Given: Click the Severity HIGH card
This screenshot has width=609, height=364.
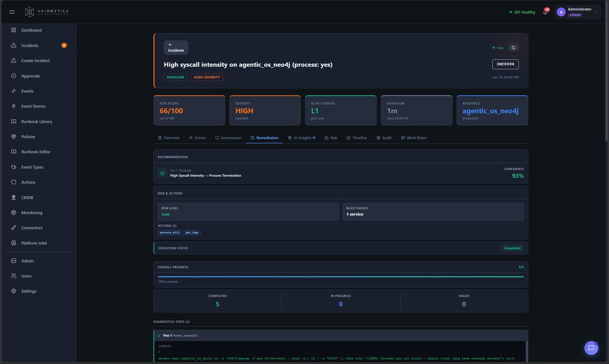Looking at the screenshot, I should [265, 111].
